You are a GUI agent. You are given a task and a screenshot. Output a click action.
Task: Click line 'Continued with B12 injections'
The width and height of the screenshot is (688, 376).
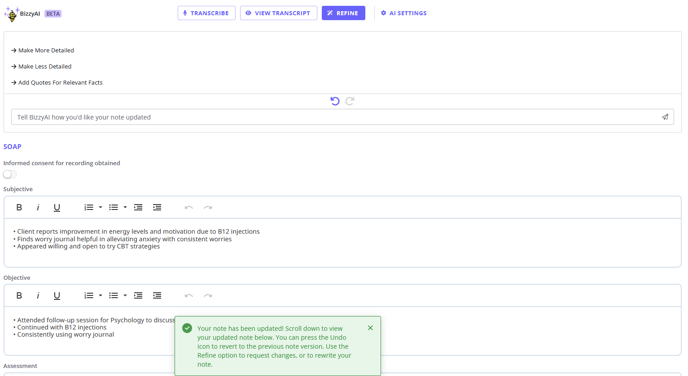coord(60,327)
